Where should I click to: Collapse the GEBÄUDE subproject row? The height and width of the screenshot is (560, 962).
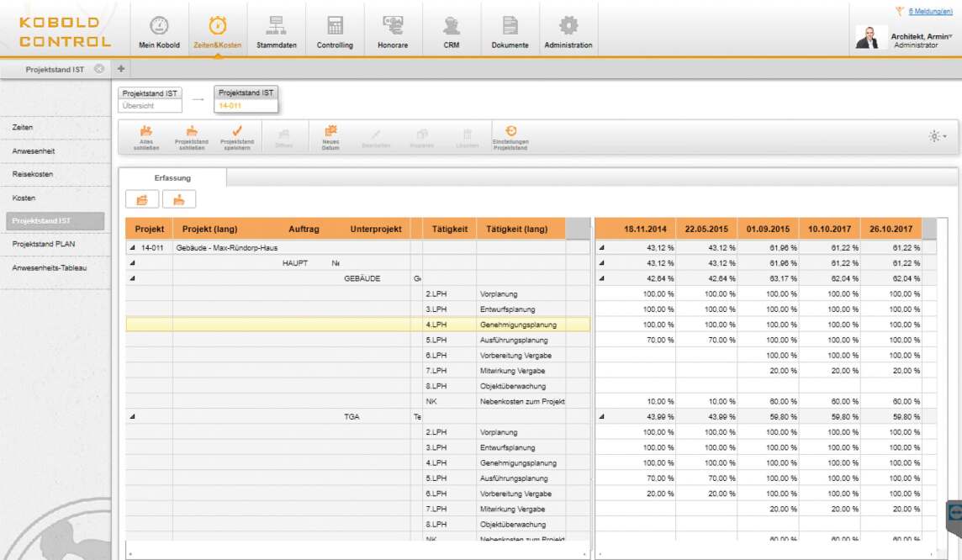[133, 278]
